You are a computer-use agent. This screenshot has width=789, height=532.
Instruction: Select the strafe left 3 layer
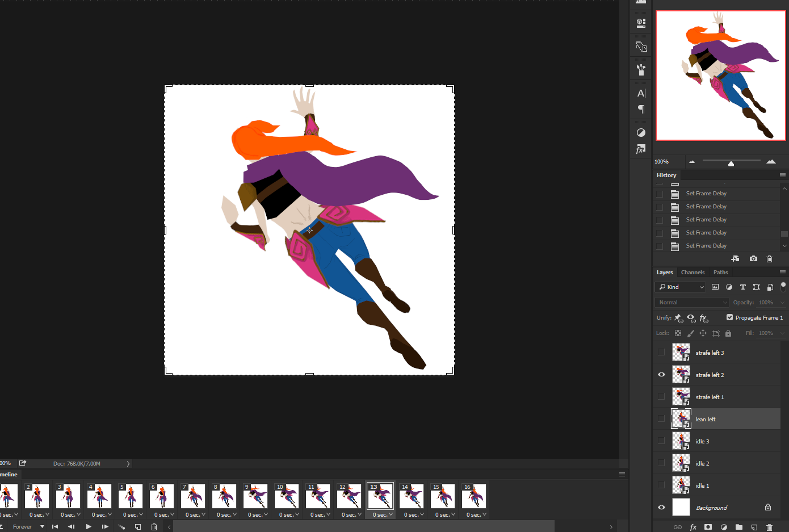click(x=710, y=353)
